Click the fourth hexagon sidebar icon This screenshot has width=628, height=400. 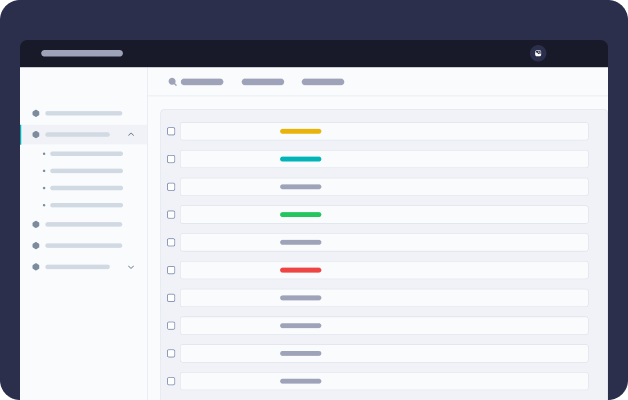[x=36, y=245]
